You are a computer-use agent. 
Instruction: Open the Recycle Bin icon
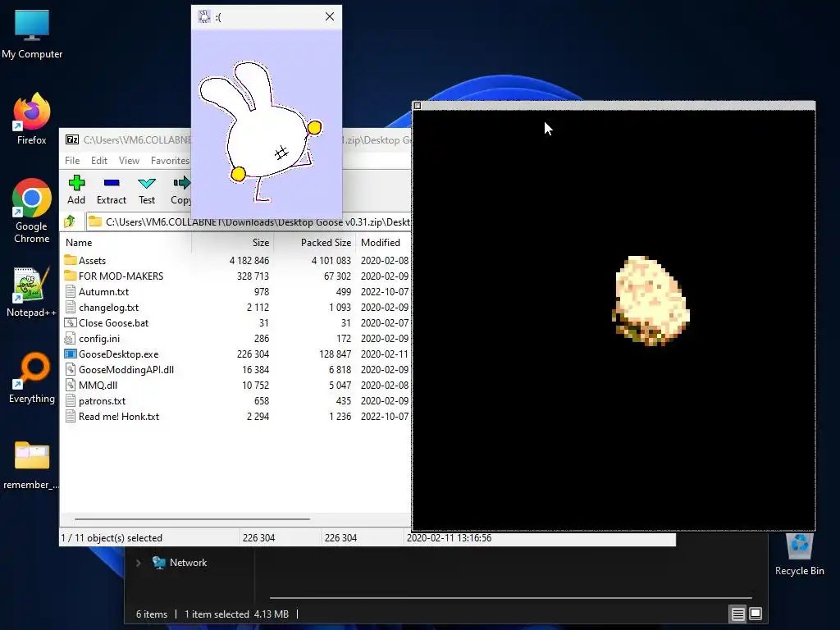[x=799, y=555]
